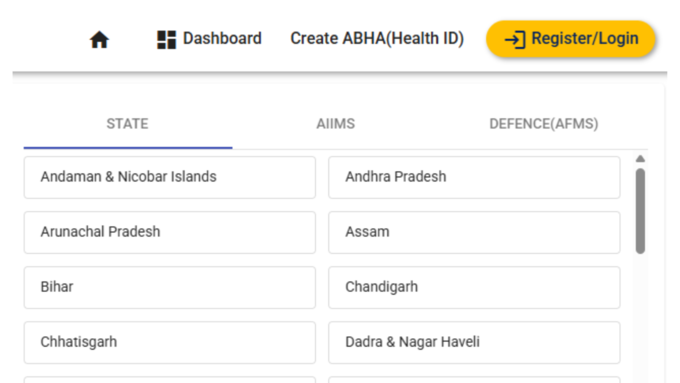
Task: Pick Chandigarh from the list
Action: click(474, 288)
